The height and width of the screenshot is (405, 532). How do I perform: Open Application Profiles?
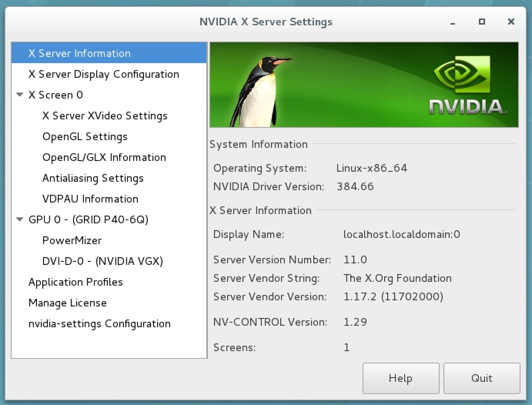75,282
